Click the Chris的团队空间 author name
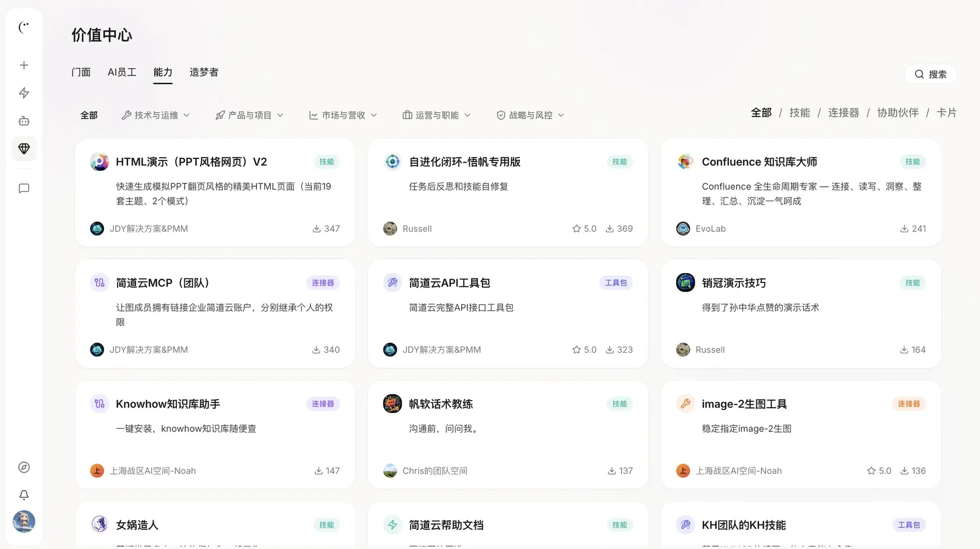The image size is (980, 549). click(x=435, y=471)
